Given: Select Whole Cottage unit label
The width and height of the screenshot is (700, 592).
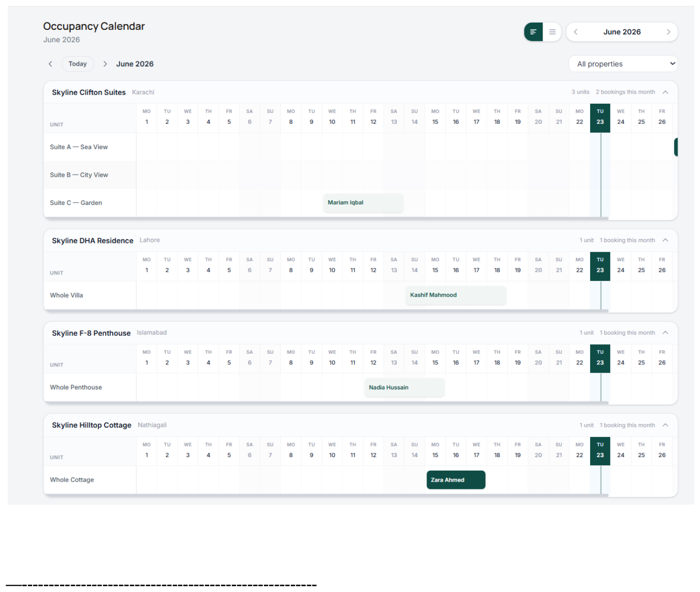Looking at the screenshot, I should point(72,480).
